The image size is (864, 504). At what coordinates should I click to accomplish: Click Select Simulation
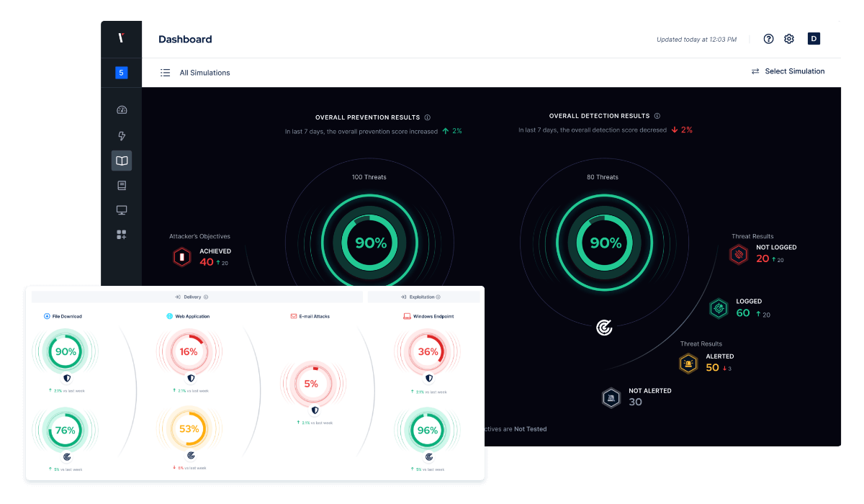click(788, 71)
